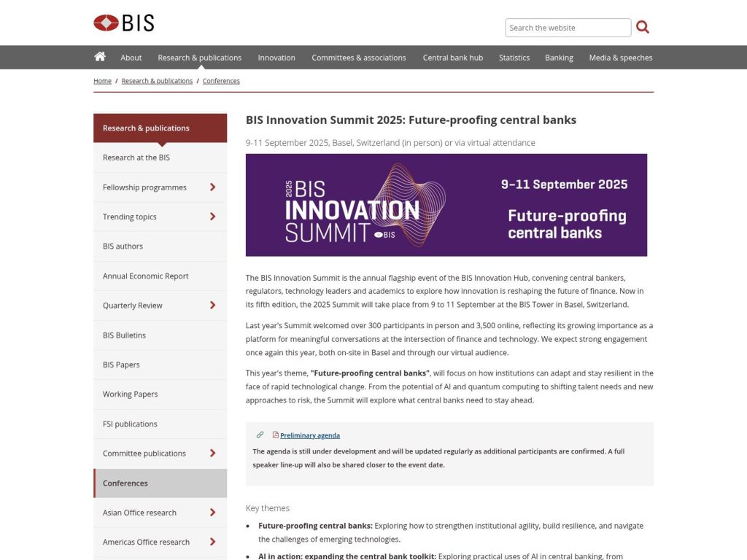The height and width of the screenshot is (560, 747).
Task: Expand Committee publications in the sidebar
Action: click(x=212, y=453)
